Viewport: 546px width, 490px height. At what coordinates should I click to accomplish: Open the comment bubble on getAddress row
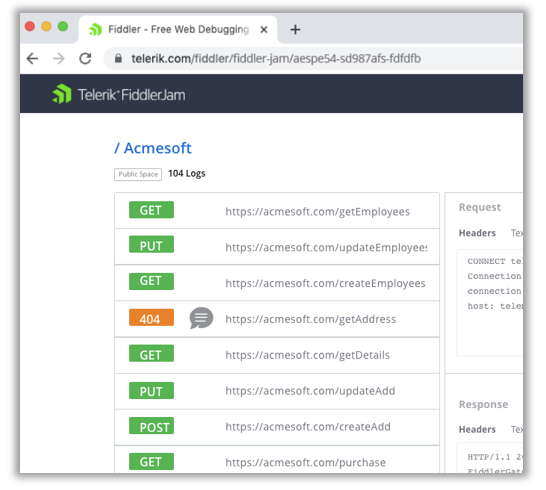[201, 318]
